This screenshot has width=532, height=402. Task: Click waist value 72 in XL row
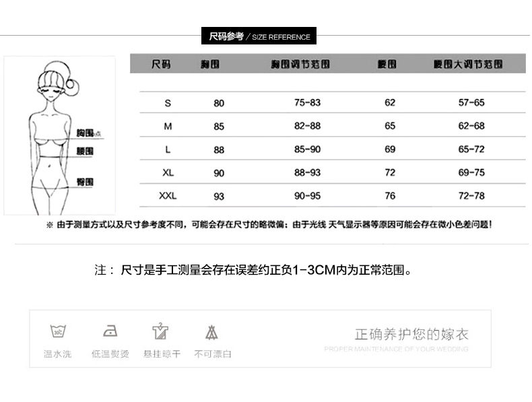[x=390, y=172]
